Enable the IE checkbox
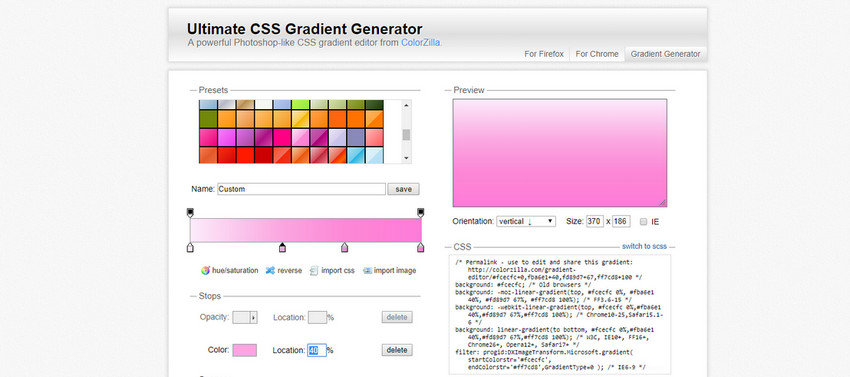The width and height of the screenshot is (850, 377). (x=643, y=222)
